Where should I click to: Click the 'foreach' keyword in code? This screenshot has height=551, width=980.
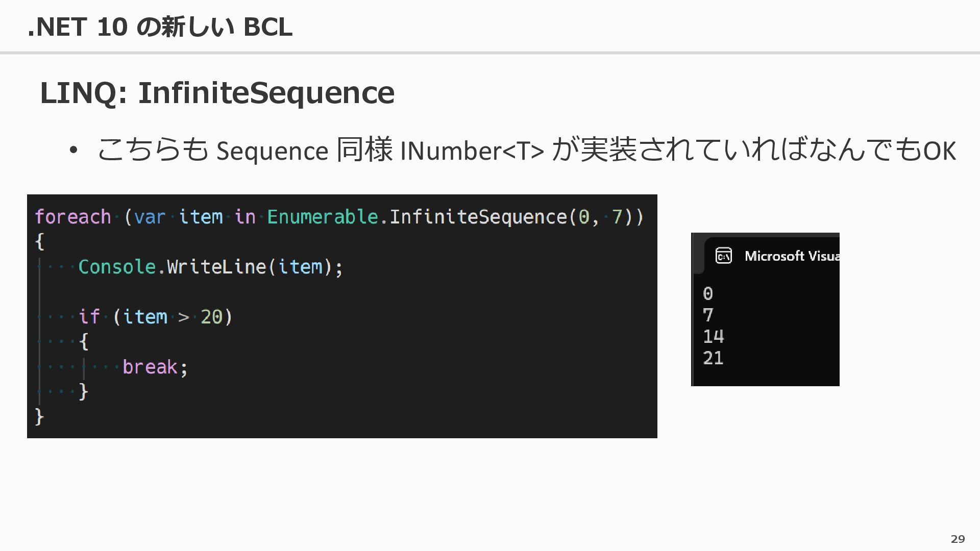(x=72, y=217)
